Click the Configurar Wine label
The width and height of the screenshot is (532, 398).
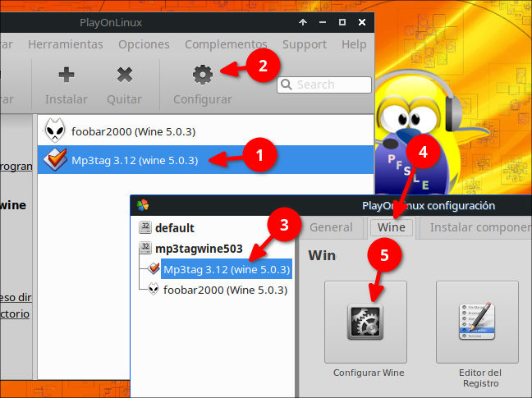(x=369, y=373)
